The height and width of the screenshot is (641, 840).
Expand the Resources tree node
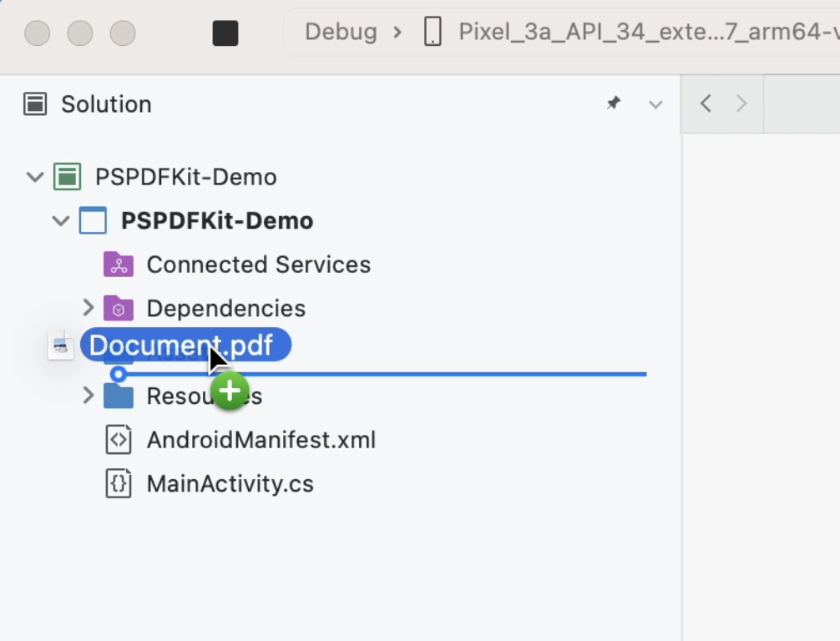coord(89,396)
